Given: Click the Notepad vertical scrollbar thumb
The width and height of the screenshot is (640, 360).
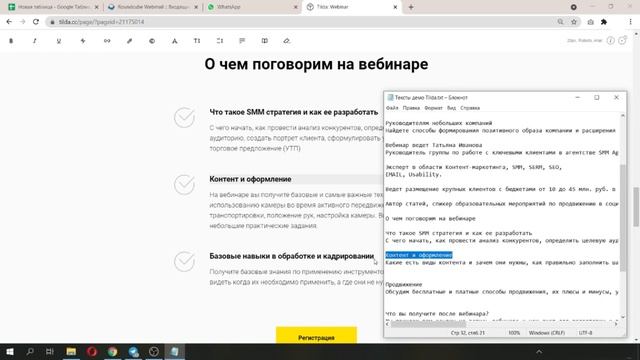Looking at the screenshot, I should (623, 218).
